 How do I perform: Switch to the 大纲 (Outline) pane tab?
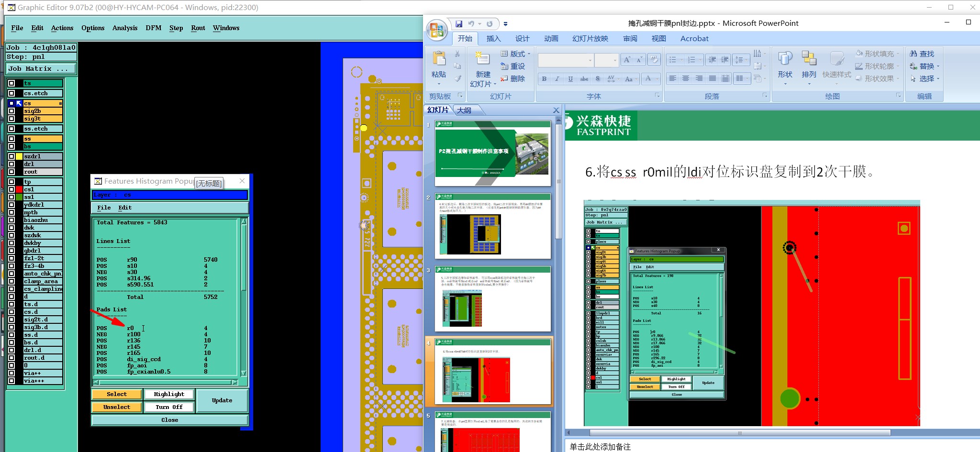point(464,110)
